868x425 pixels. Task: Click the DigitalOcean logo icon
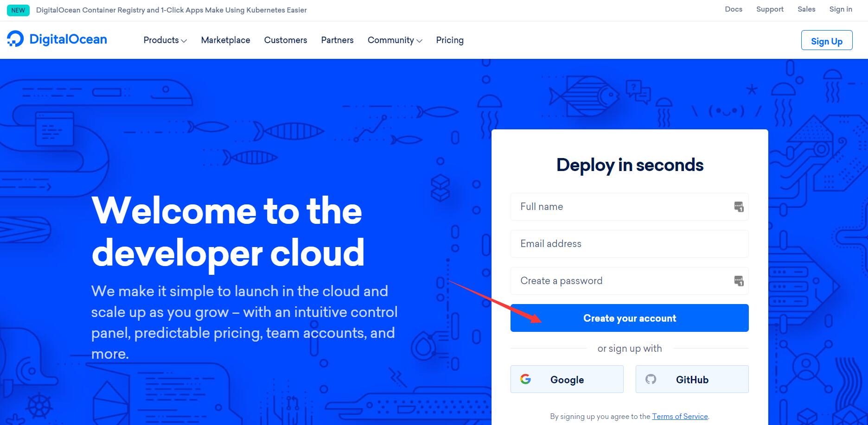click(15, 39)
